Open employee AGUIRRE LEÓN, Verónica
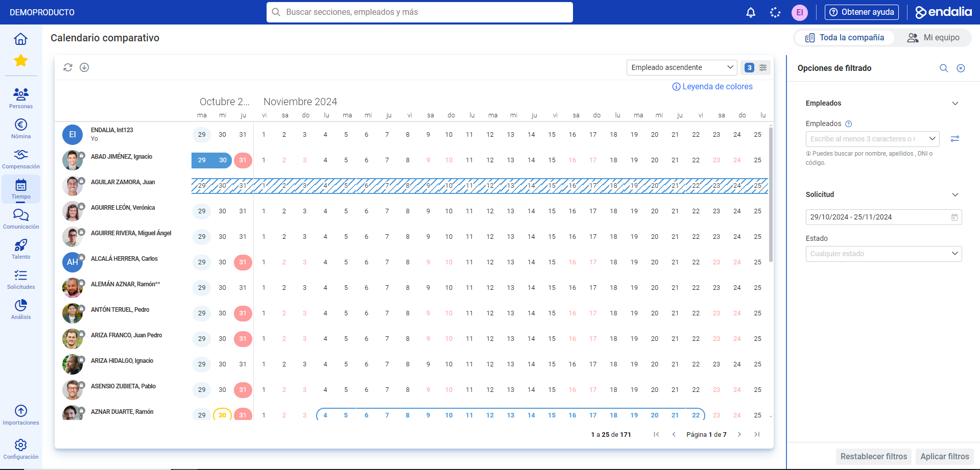Image resolution: width=980 pixels, height=470 pixels. [x=123, y=208]
